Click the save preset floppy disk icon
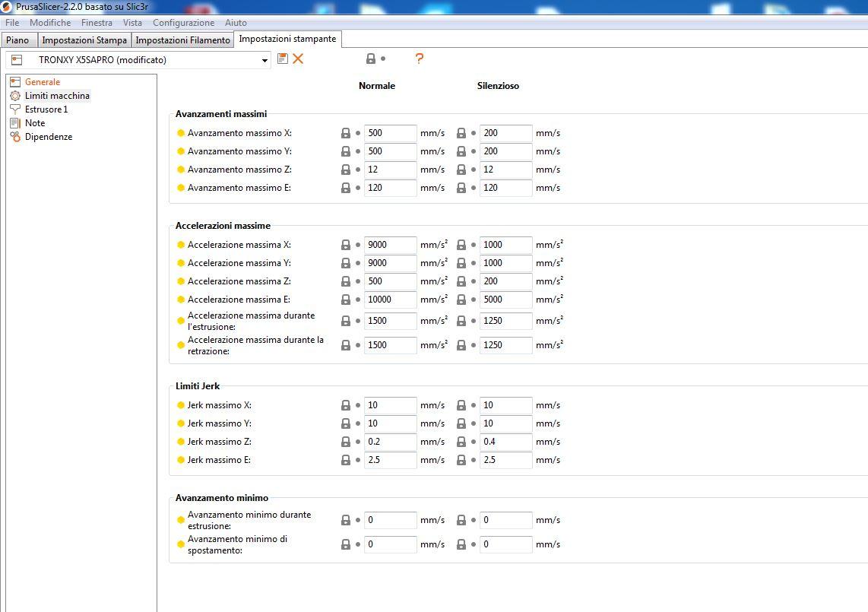This screenshot has height=612, width=868. point(283,59)
